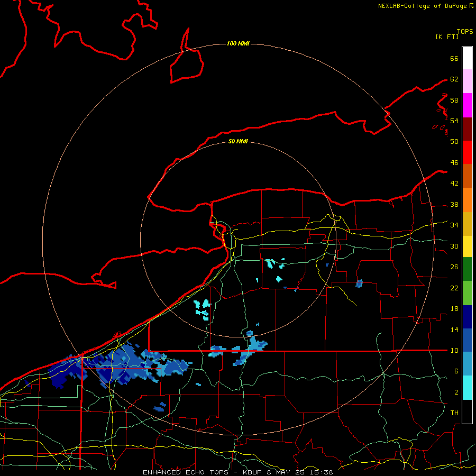This screenshot has width=476, height=476.
Task: Click the light pink legend swatch
Action: click(x=467, y=81)
